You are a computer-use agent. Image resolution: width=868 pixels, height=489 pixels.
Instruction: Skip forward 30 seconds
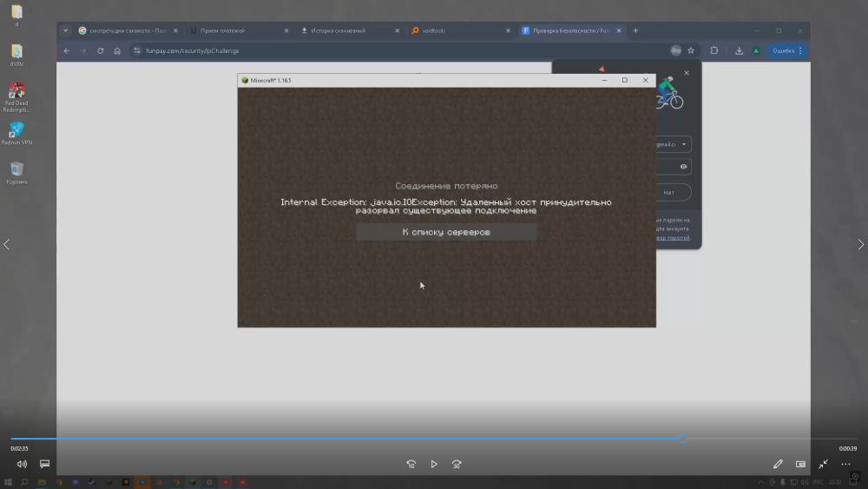[457, 464]
